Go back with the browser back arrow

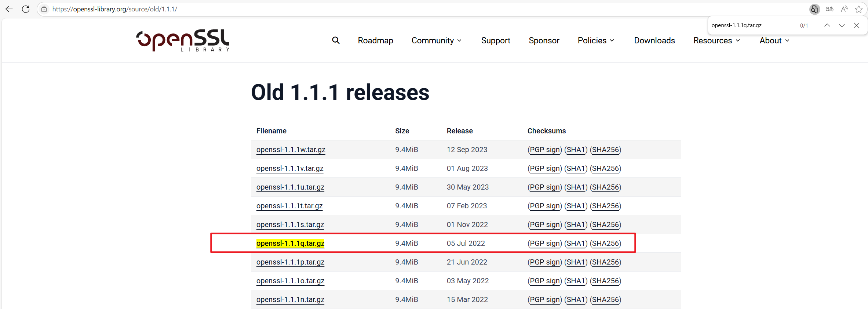pyautogui.click(x=9, y=9)
